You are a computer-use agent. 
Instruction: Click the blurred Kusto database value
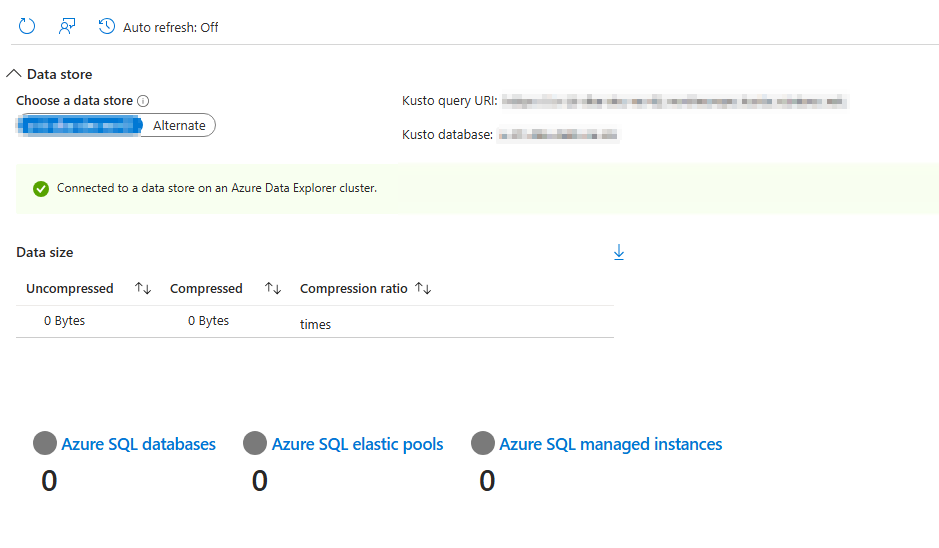tap(558, 135)
